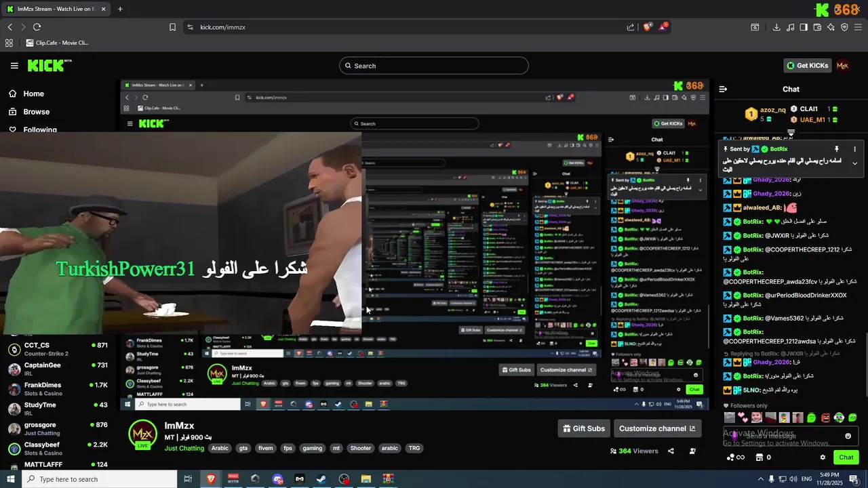Go to Home in sidebar
868x488 pixels.
coord(26,94)
